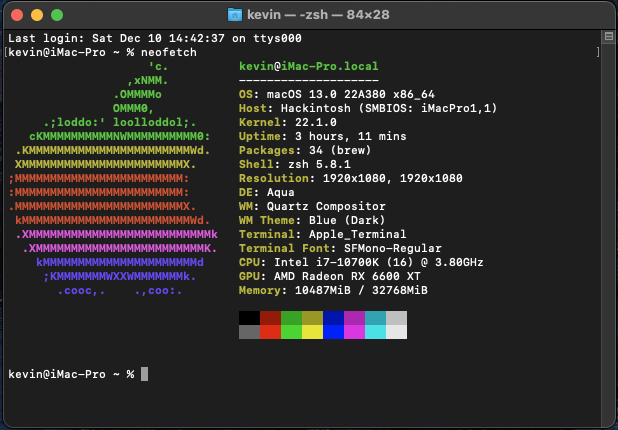Screen dimensions: 618x430
Task: Click the ASCII logo line ".;loddo:' loolloddol;."
Action: coord(120,123)
